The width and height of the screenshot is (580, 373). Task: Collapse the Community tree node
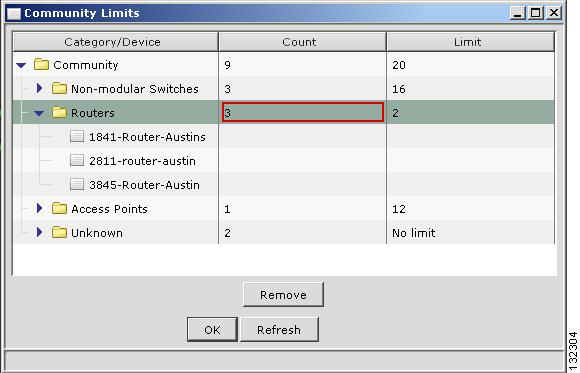(x=21, y=65)
